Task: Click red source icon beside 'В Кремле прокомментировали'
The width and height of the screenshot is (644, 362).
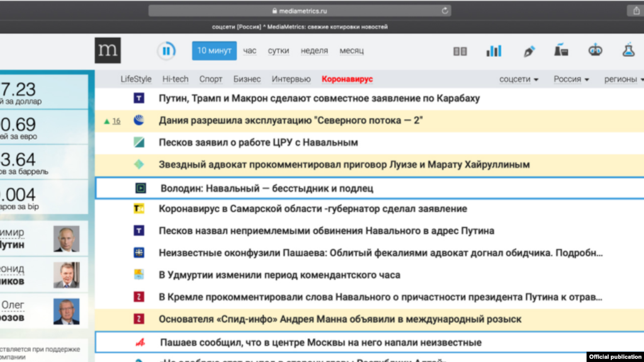Action: 139,297
